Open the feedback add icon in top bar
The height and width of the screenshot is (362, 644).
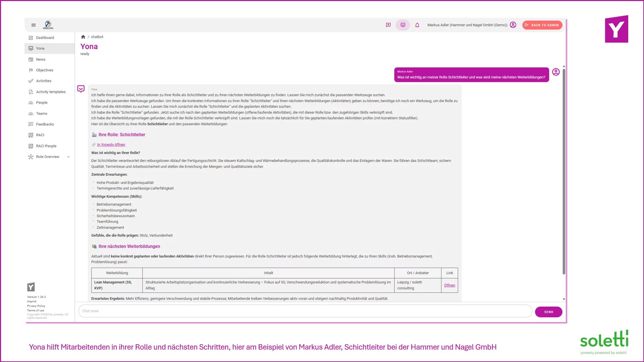pyautogui.click(x=388, y=25)
